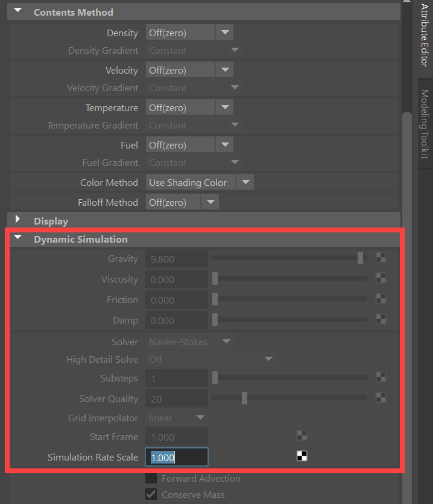Click the Solver Quality slider handle
The width and height of the screenshot is (433, 504).
pos(244,398)
